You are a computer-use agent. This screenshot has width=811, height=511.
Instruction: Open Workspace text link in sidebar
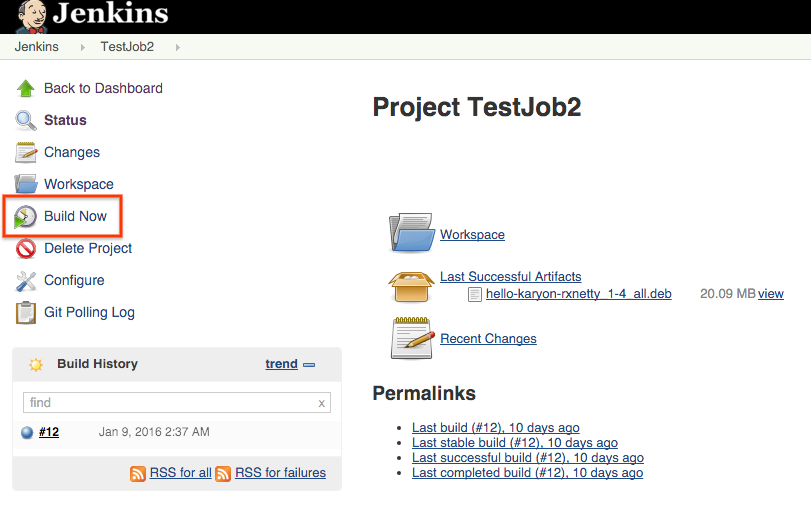(79, 184)
